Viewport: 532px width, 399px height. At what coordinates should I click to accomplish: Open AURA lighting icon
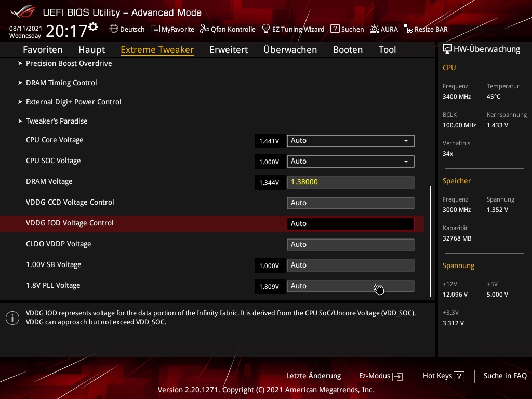(x=374, y=29)
